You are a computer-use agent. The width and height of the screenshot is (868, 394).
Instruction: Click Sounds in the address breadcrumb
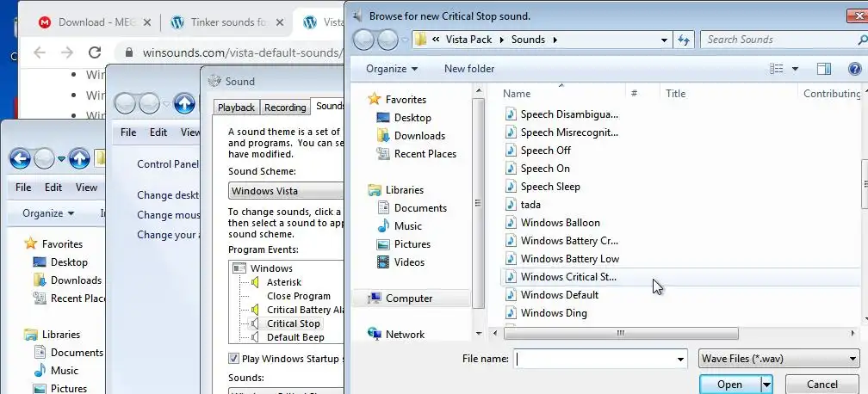[528, 40]
